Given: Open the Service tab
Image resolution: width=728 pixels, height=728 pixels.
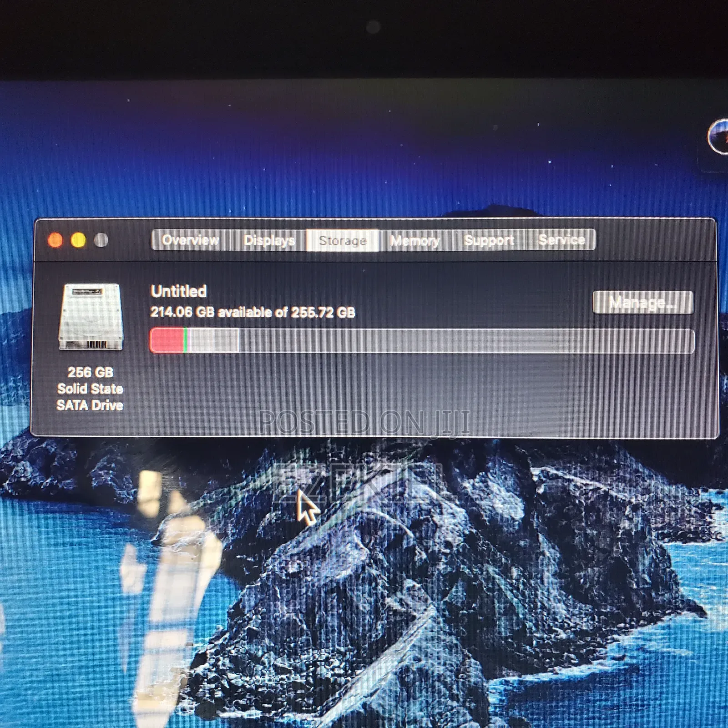Looking at the screenshot, I should click(561, 240).
